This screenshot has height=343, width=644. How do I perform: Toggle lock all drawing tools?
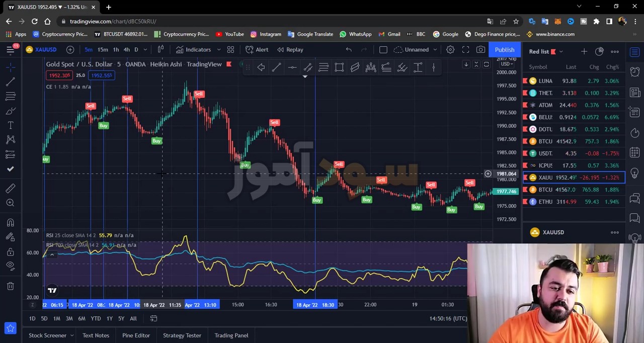point(11,251)
